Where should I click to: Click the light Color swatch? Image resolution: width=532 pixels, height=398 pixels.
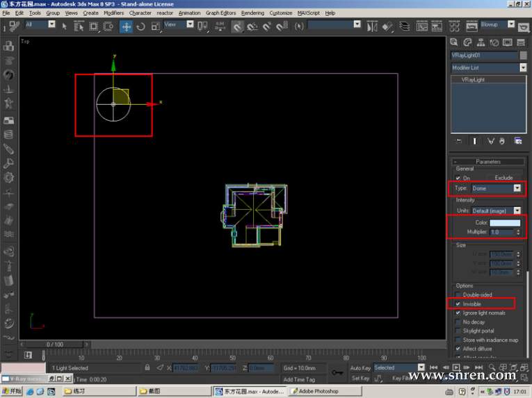pos(504,222)
